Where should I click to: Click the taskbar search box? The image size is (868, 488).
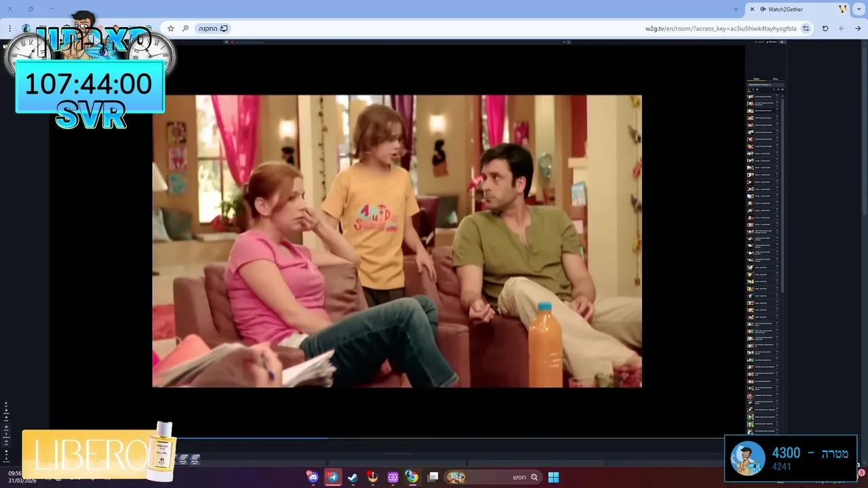click(x=493, y=477)
